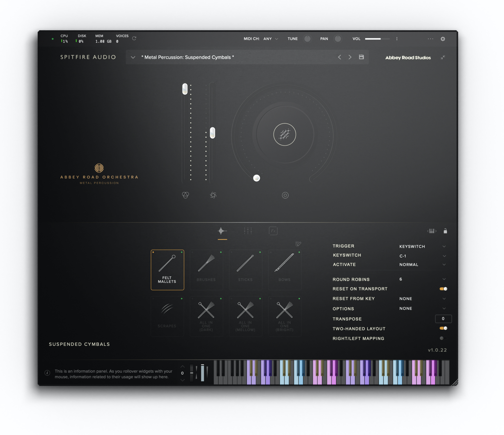The height and width of the screenshot is (435, 504).
Task: Open the Trigger Keyswitch dropdown
Action: (422, 246)
